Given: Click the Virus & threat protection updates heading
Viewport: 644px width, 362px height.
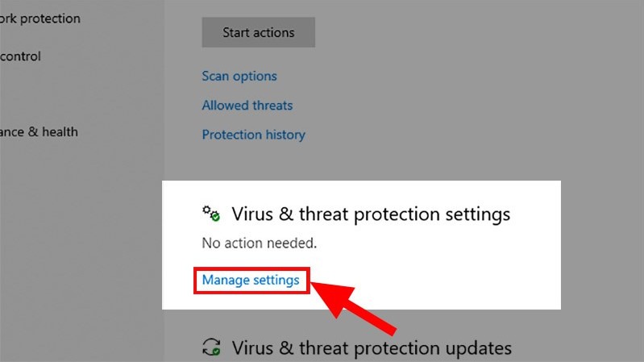Looking at the screenshot, I should click(x=372, y=348).
